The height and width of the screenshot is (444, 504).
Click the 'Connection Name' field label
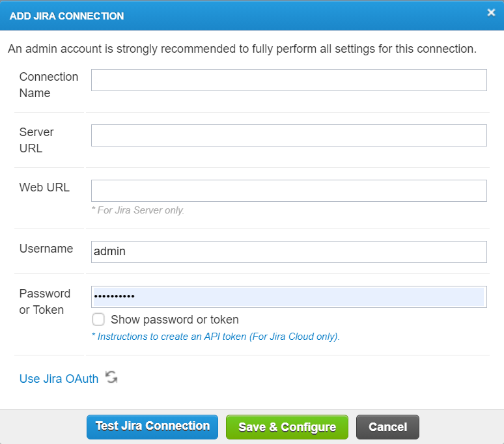[x=48, y=85]
